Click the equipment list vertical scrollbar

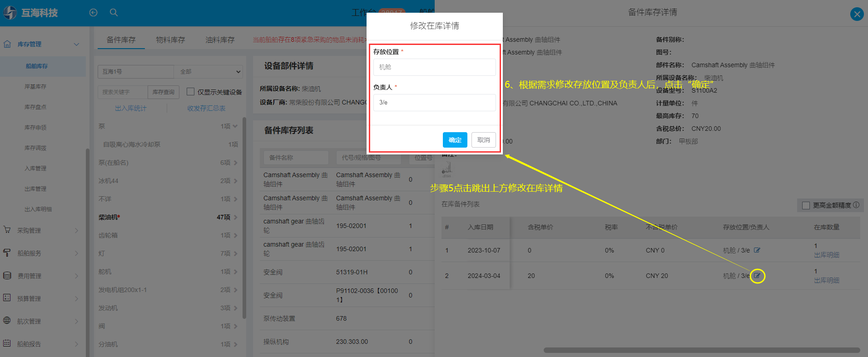[244, 218]
